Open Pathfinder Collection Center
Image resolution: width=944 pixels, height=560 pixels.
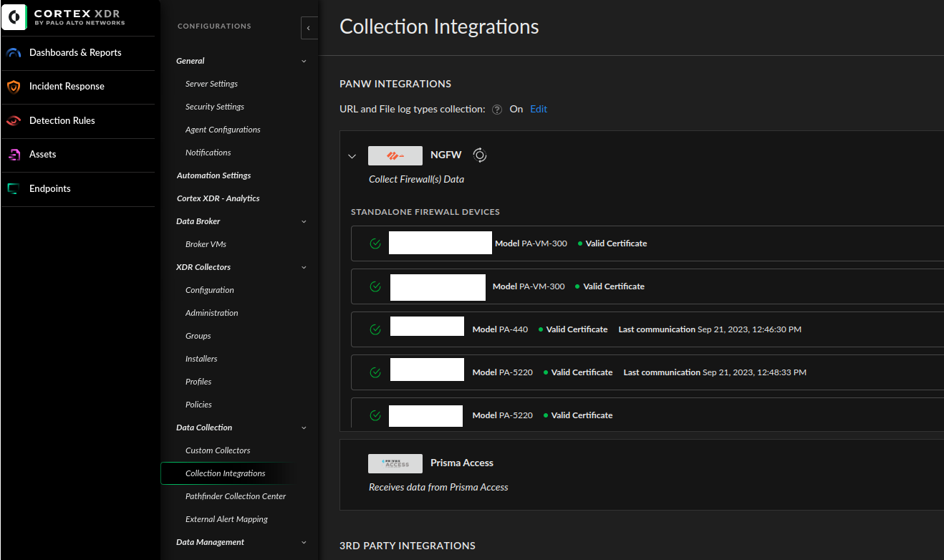(236, 496)
